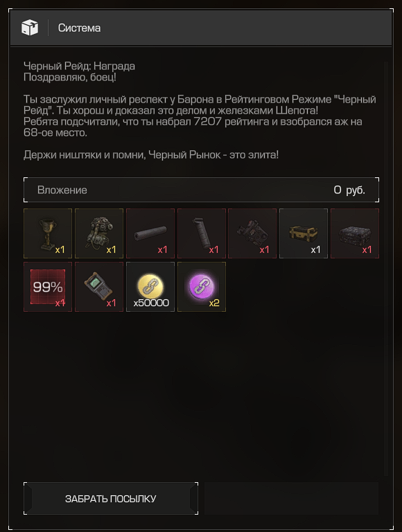Click the vertical scrollbar on message panel
The width and height of the screenshot is (402, 532).
[385, 268]
